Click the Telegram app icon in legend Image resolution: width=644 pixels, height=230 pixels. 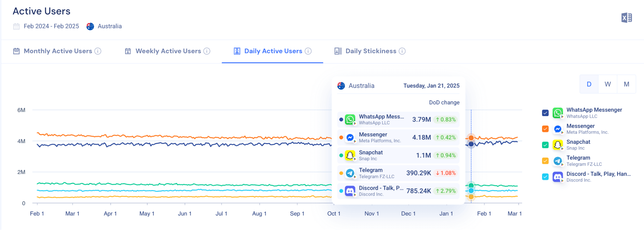pyautogui.click(x=558, y=161)
